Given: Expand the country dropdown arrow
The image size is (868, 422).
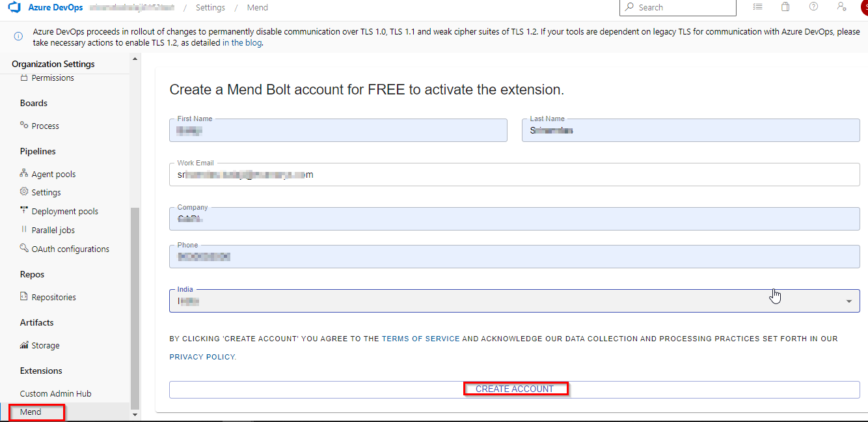Looking at the screenshot, I should click(x=849, y=301).
